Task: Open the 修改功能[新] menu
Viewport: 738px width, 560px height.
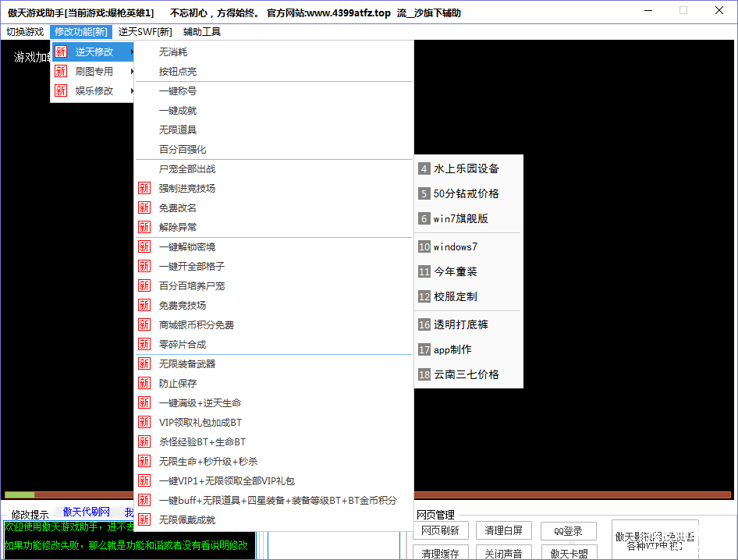Action: tap(81, 31)
